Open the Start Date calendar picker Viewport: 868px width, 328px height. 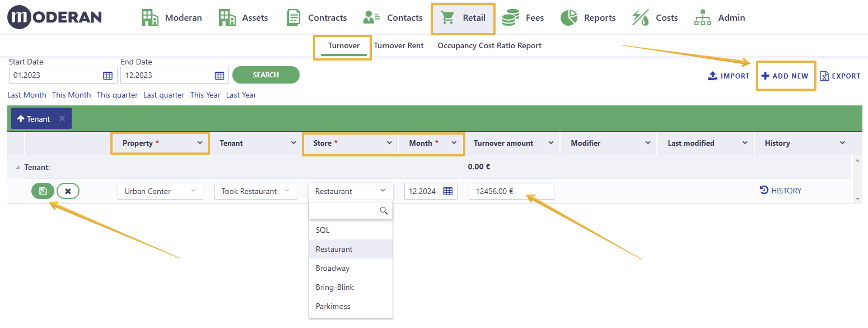[108, 75]
